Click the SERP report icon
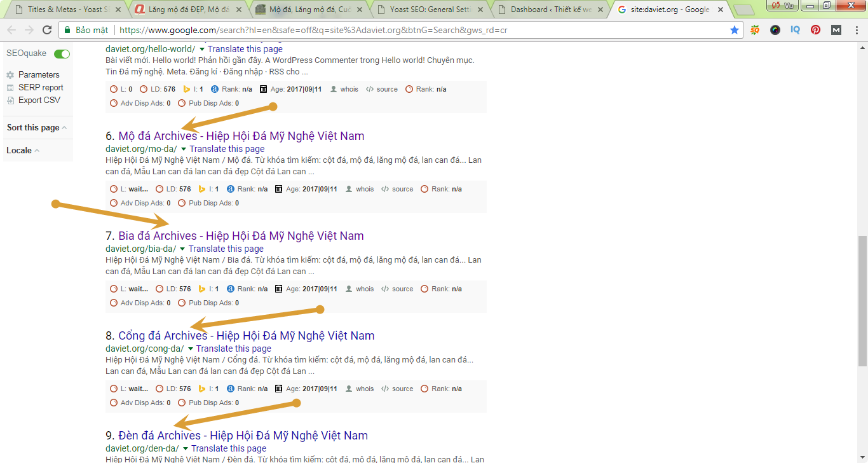 point(10,88)
